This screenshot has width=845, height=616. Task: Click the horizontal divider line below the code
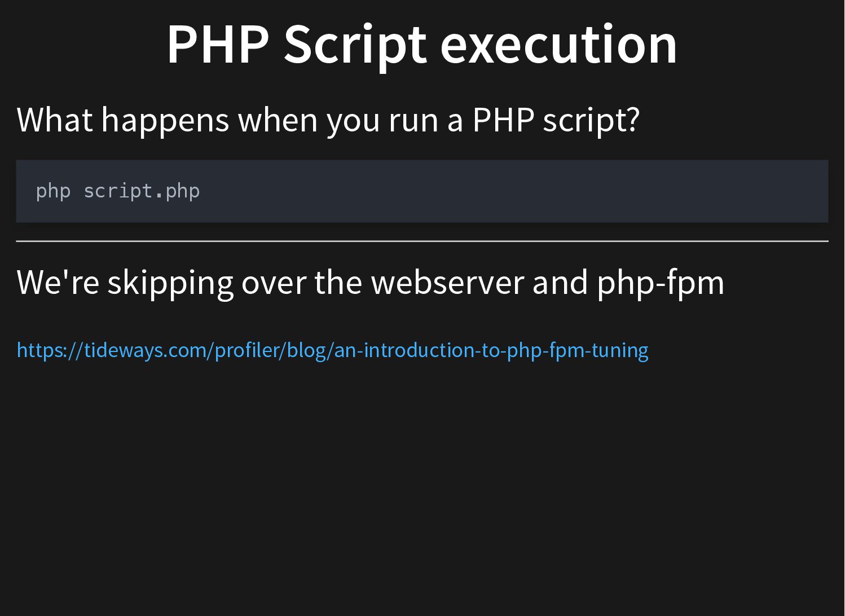pyautogui.click(x=421, y=241)
